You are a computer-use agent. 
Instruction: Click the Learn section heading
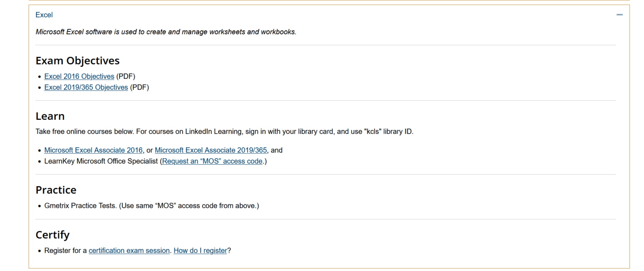[x=50, y=116]
